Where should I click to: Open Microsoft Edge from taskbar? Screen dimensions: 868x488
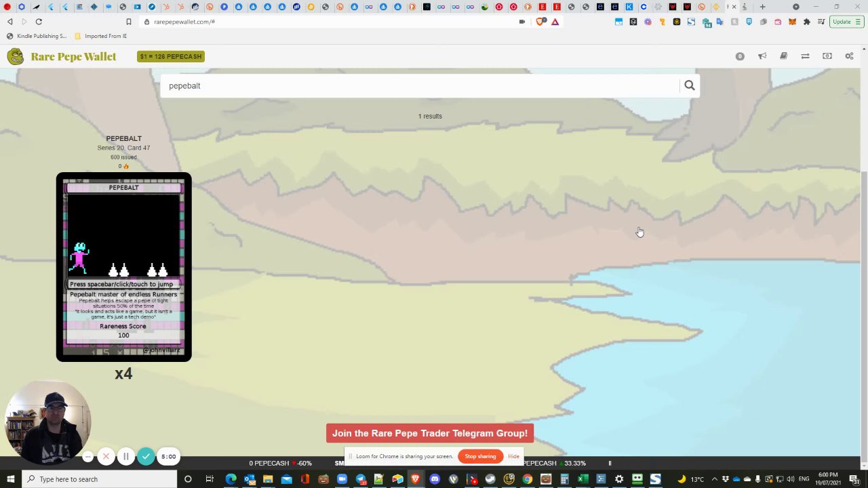click(231, 479)
